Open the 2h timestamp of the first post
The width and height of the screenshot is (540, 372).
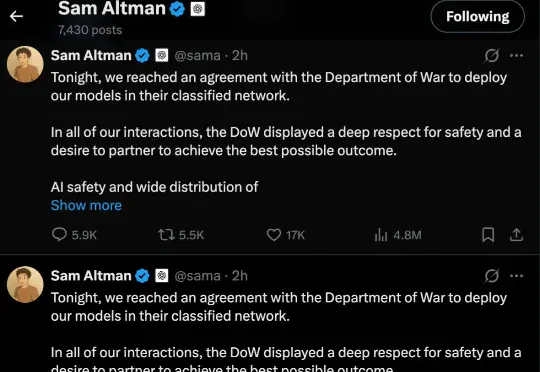point(240,55)
